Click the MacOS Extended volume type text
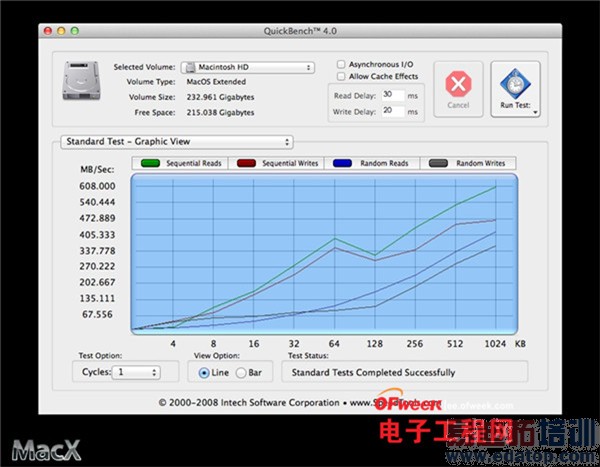The width and height of the screenshot is (600, 467). pyautogui.click(x=216, y=82)
